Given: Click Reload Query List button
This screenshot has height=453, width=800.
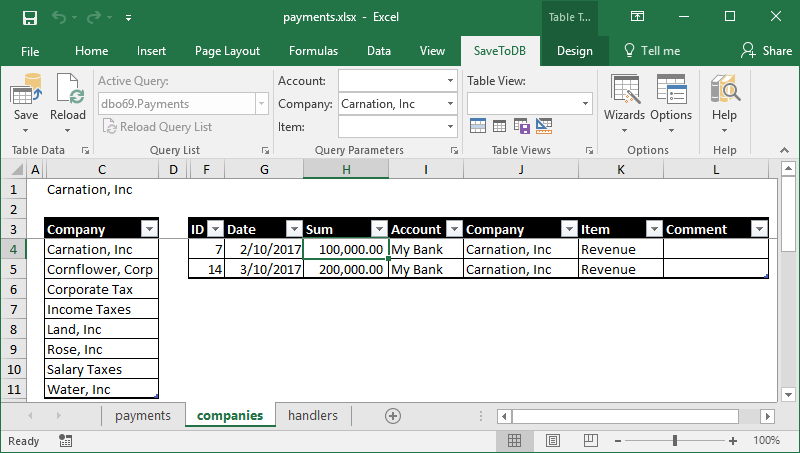Looking at the screenshot, I should pos(158,127).
